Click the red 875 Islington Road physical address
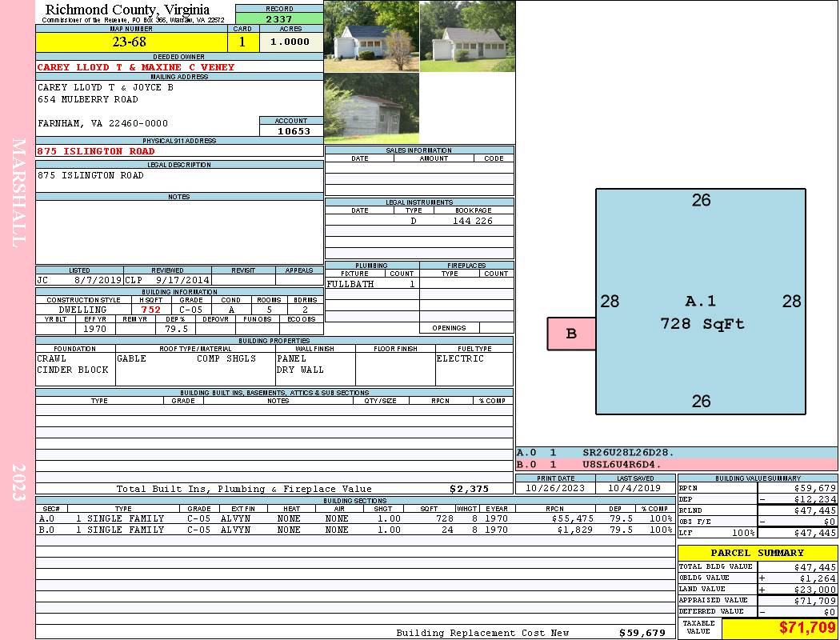The width and height of the screenshot is (840, 640). (x=96, y=151)
